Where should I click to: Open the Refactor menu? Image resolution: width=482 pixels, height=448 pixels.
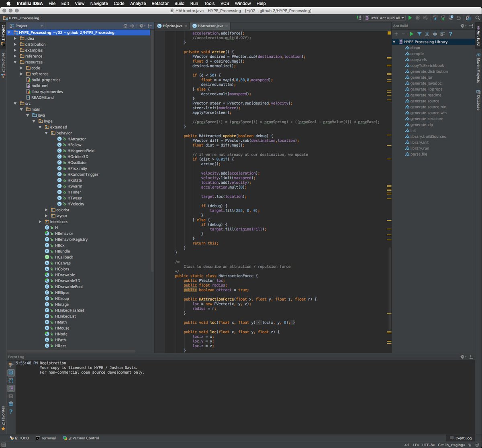[160, 3]
